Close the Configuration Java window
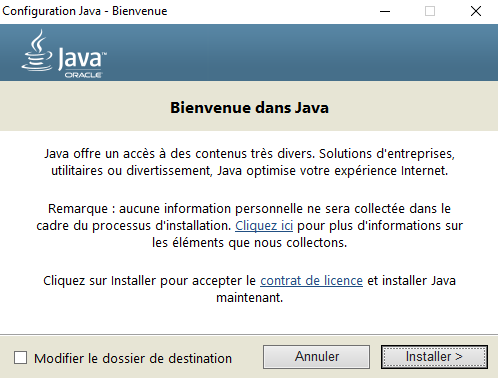 [476, 11]
